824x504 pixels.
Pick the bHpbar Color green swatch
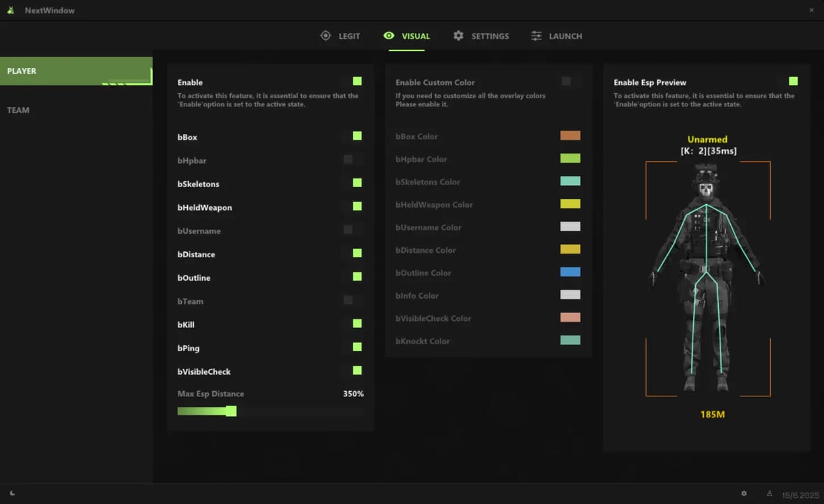click(x=570, y=158)
